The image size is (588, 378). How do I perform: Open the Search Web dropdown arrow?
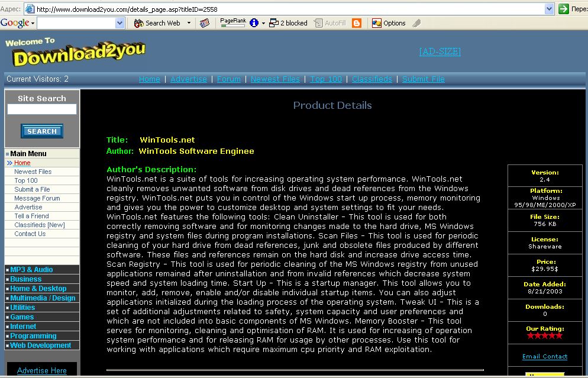point(189,23)
